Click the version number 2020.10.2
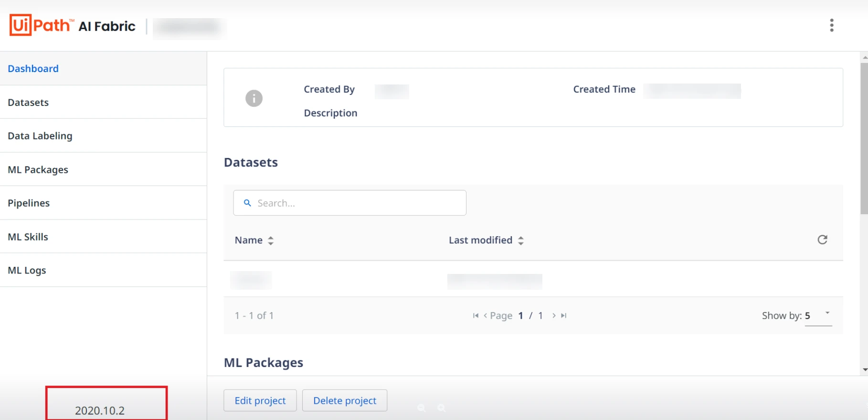 100,410
